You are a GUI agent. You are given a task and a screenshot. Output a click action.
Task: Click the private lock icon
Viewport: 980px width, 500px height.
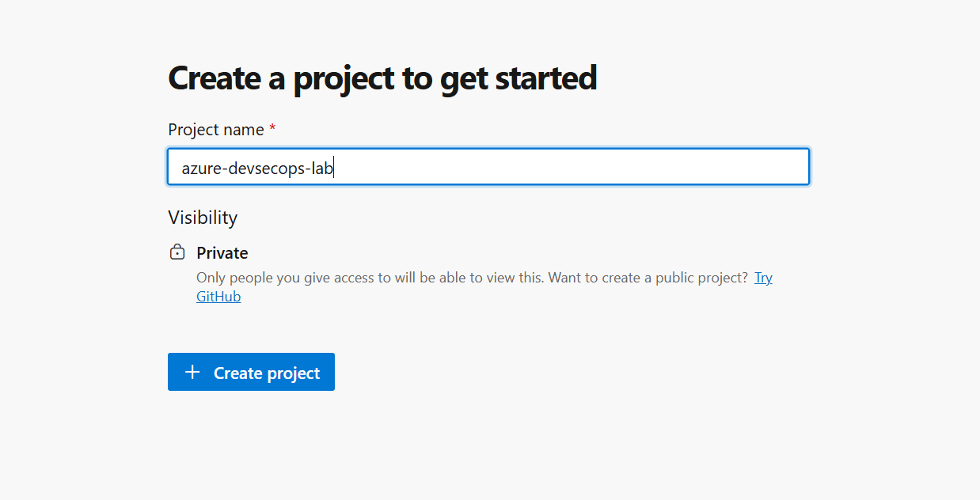[177, 253]
